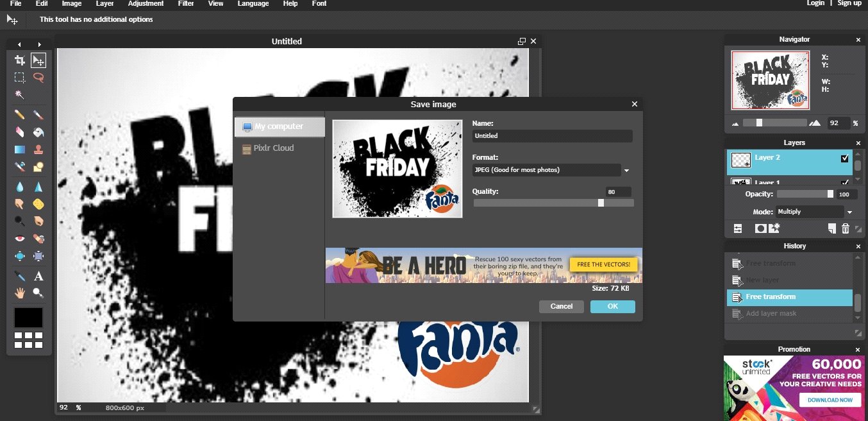Select the Zoom magnifier tool
Screen dimensions: 868x421
(38, 293)
